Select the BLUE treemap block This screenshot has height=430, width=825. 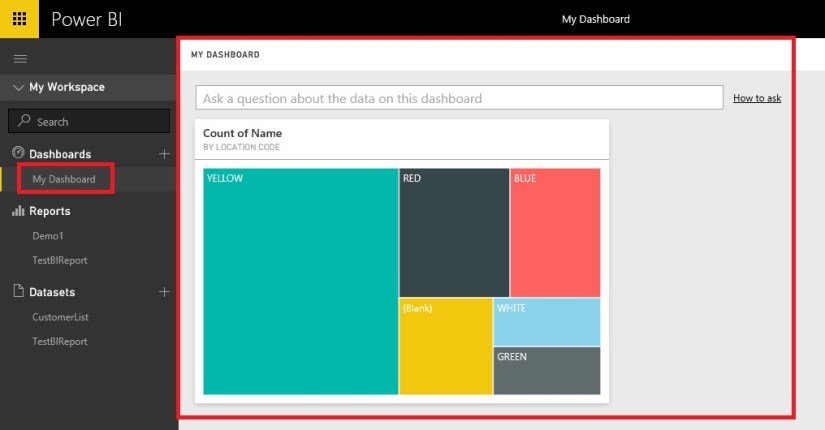point(555,233)
